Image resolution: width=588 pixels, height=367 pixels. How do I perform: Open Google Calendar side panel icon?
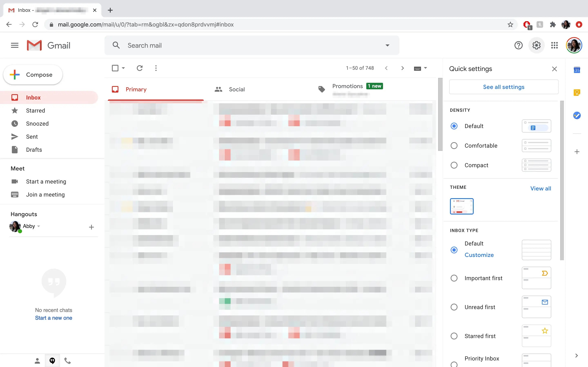tap(577, 70)
